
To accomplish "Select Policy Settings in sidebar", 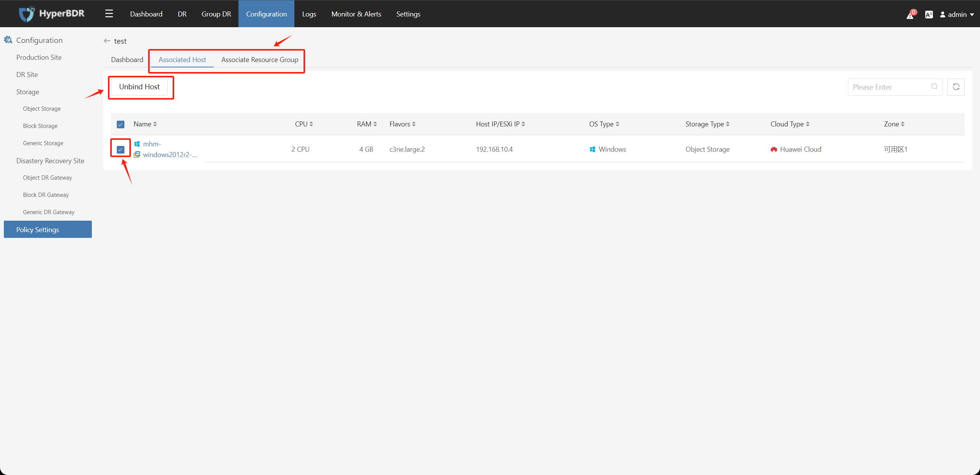I will pos(48,229).
